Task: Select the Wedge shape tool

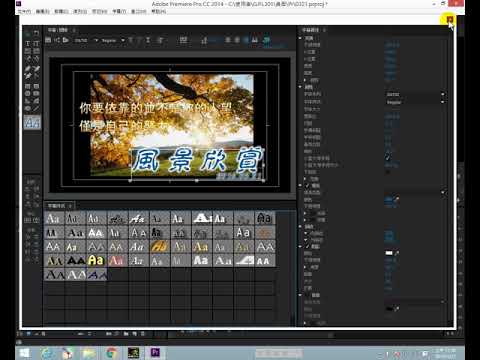Action: pyautogui.click(x=28, y=101)
